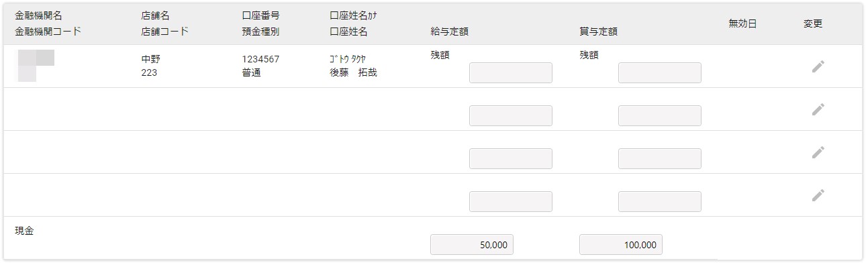The image size is (868, 265).
Task: Click the 無効日 column header
Action: pos(742,23)
